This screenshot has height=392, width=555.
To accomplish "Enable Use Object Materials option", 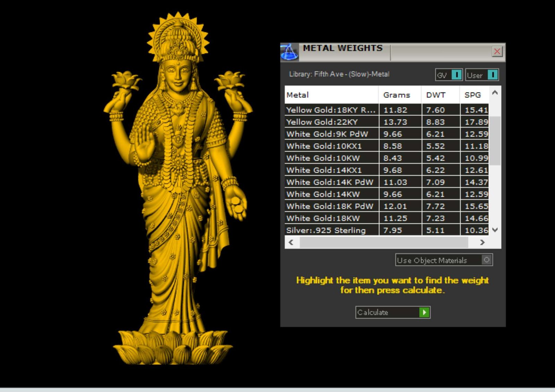I will pos(486,260).
